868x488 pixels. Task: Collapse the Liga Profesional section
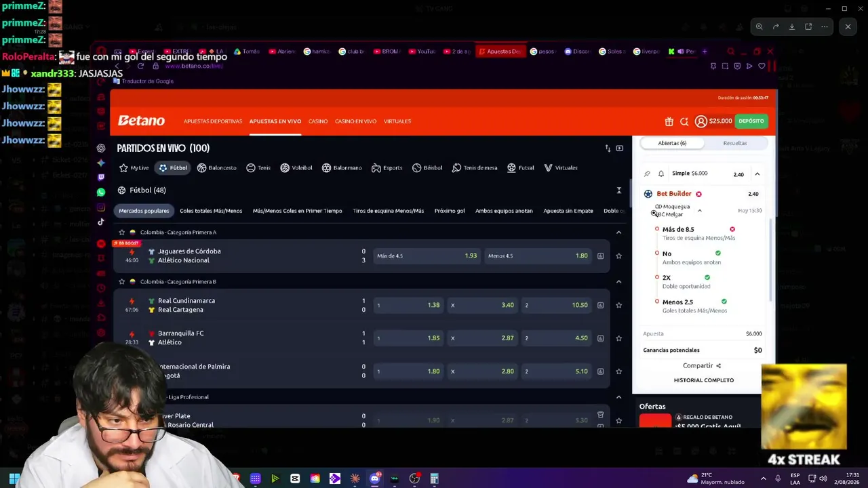coord(618,397)
